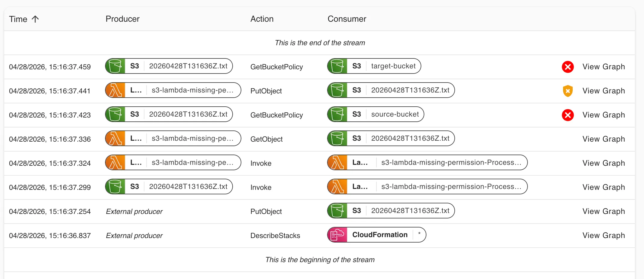The width and height of the screenshot is (644, 279).
Task: Click the S3 consumer badge in the External producer PutObject row
Action: (x=390, y=211)
